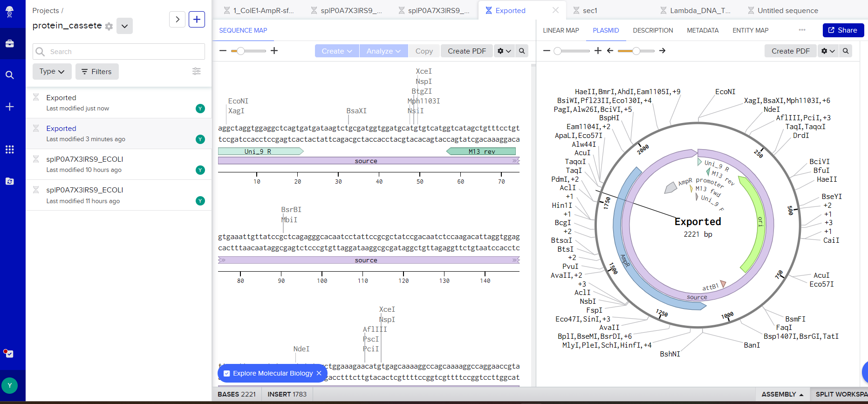Adjust the sequence map zoom slider

(240, 51)
